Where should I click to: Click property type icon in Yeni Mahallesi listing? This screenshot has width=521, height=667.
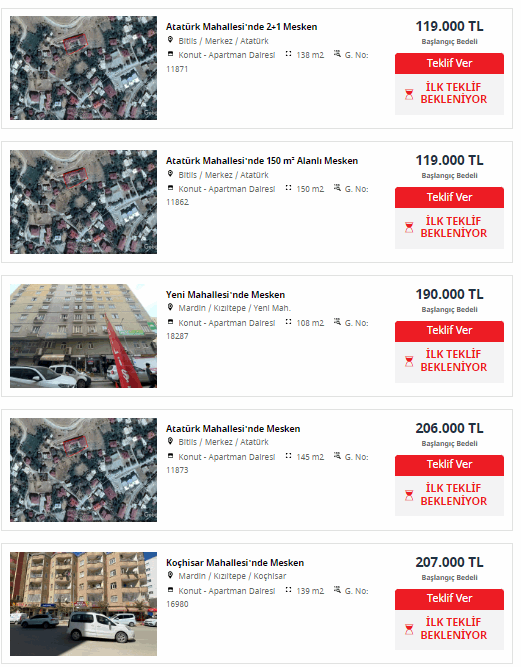[171, 322]
